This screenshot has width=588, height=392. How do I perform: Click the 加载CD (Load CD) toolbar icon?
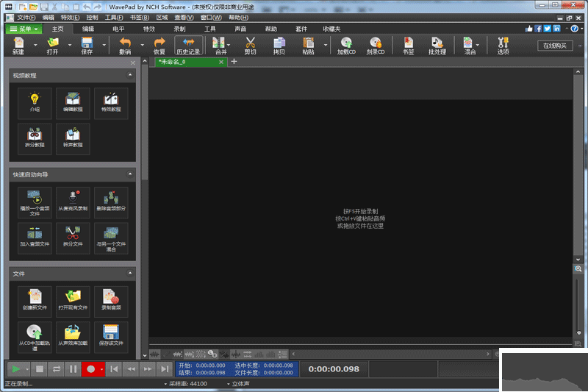(345, 46)
